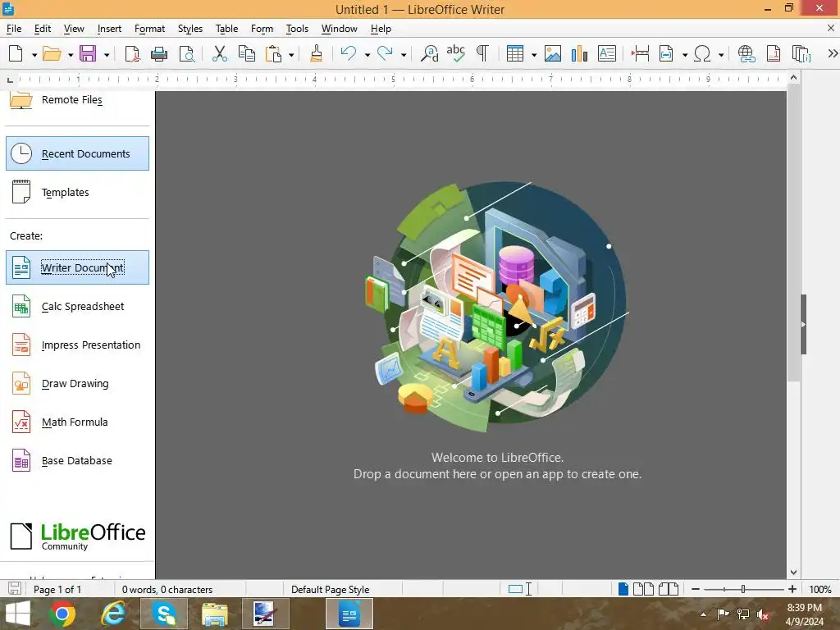Screen dimensions: 840x630
Task: Open the Insert Field dropdown arrow
Action: coord(685,55)
